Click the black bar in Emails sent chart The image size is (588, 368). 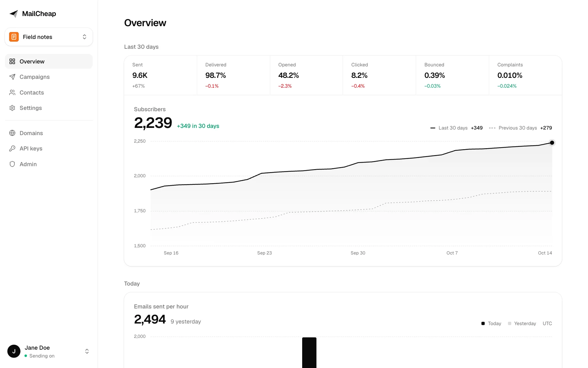pyautogui.click(x=309, y=353)
